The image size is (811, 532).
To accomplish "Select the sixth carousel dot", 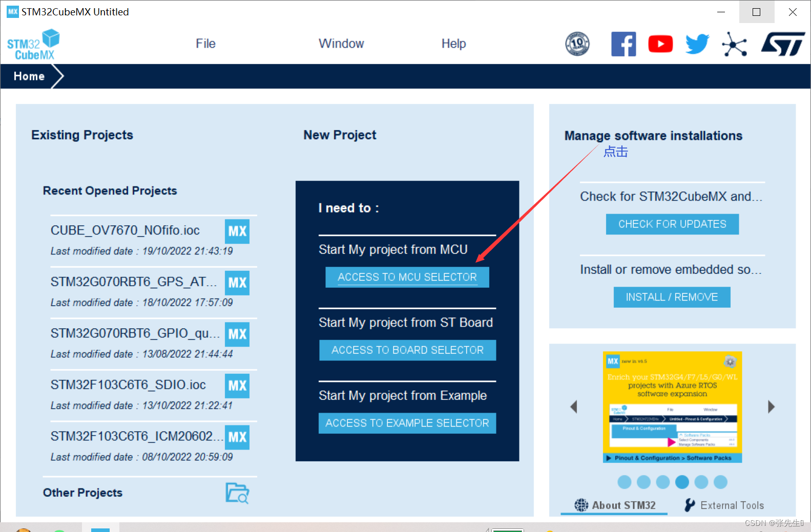I will click(720, 482).
